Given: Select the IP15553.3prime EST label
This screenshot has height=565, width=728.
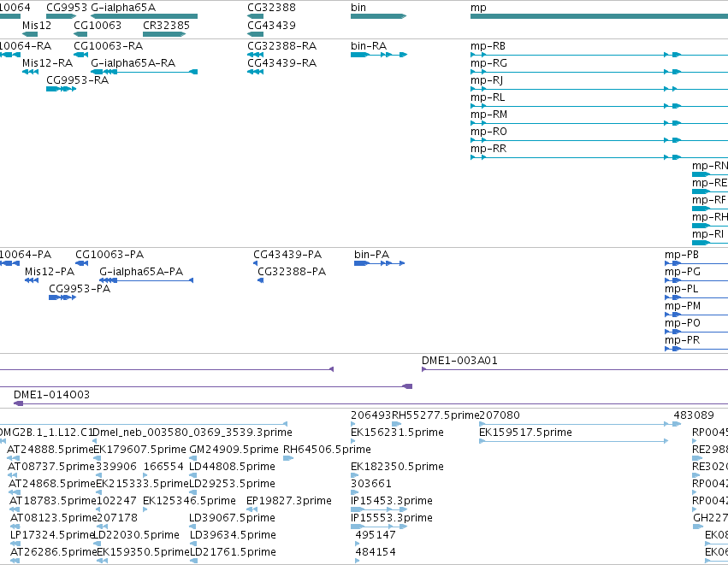Looking at the screenshot, I should 392,518.
